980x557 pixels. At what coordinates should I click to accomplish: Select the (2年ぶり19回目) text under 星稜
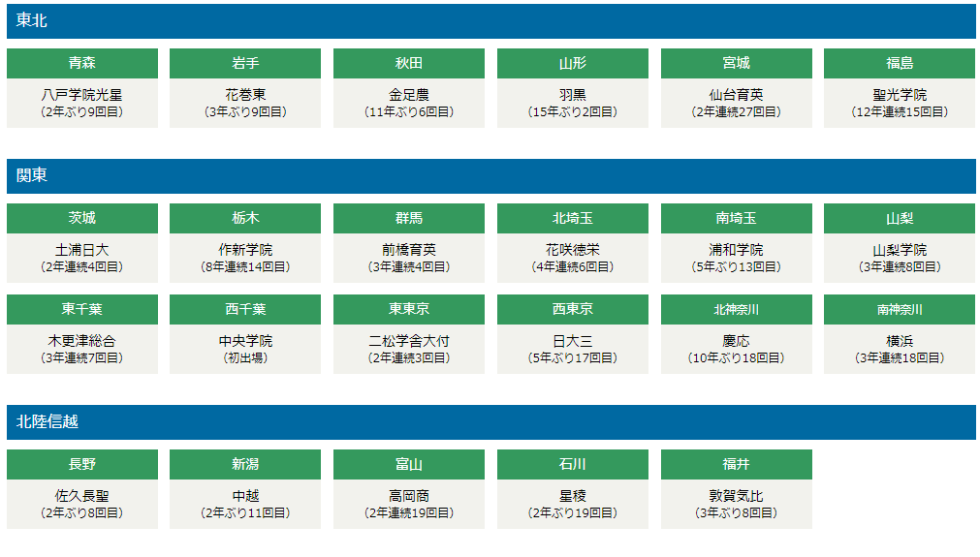tap(573, 512)
